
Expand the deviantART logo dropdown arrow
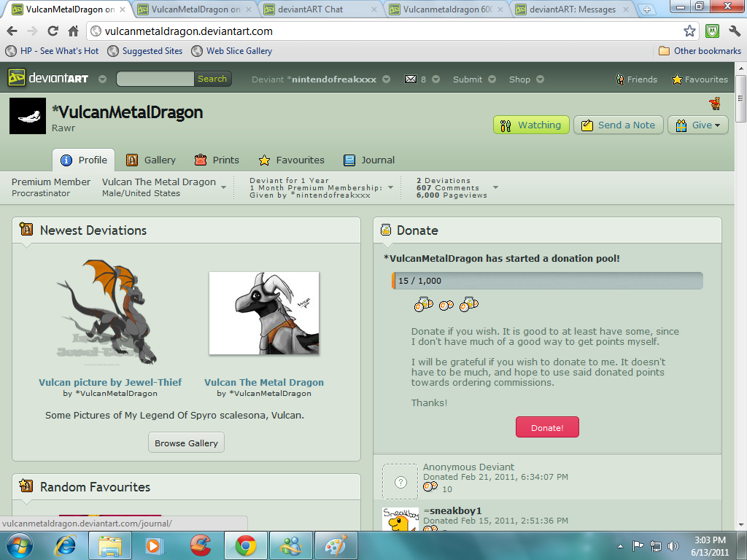pyautogui.click(x=102, y=79)
